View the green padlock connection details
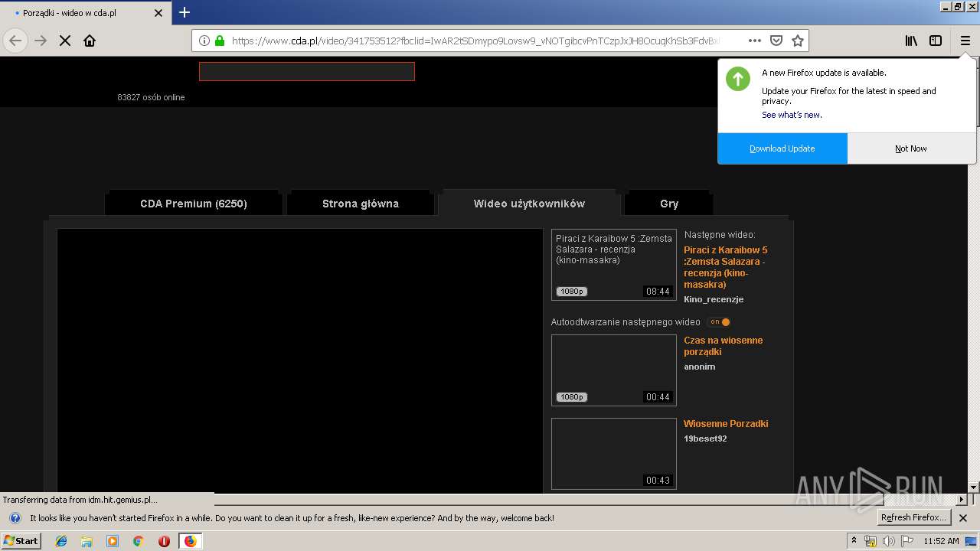Image resolution: width=980 pixels, height=551 pixels. [220, 41]
